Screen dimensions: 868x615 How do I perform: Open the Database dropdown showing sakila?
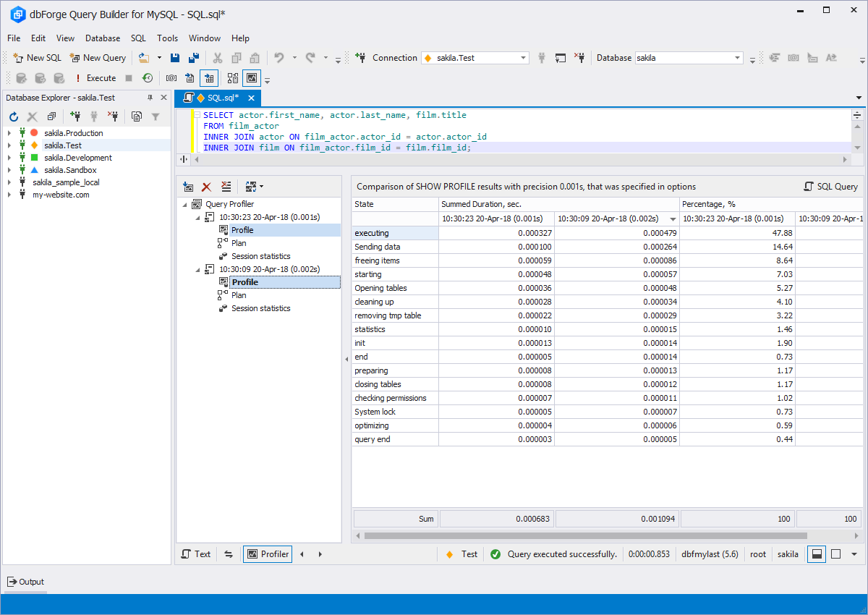click(x=737, y=58)
